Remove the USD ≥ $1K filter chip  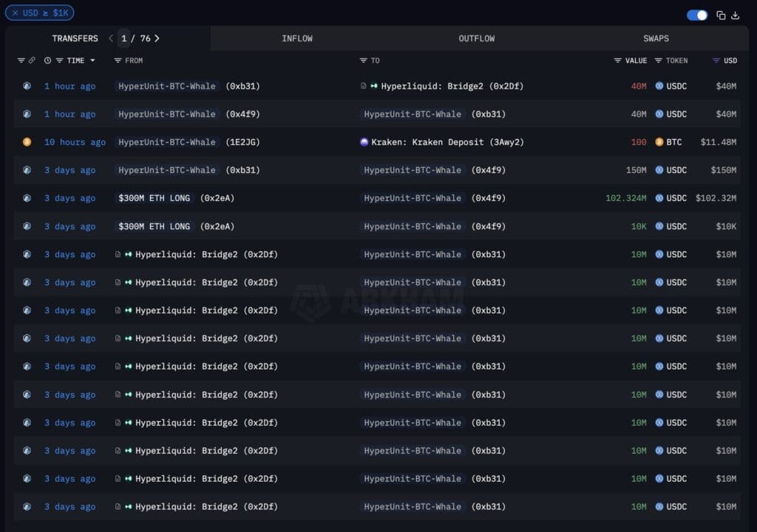(x=14, y=12)
